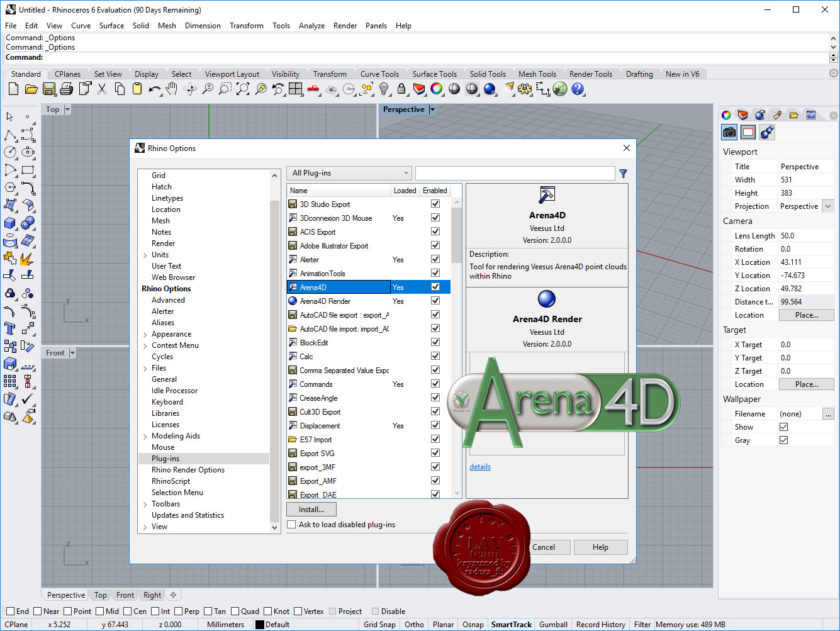This screenshot has width=840, height=631.
Task: Toggle the Wallpaper Gray checkbox
Action: tap(783, 440)
